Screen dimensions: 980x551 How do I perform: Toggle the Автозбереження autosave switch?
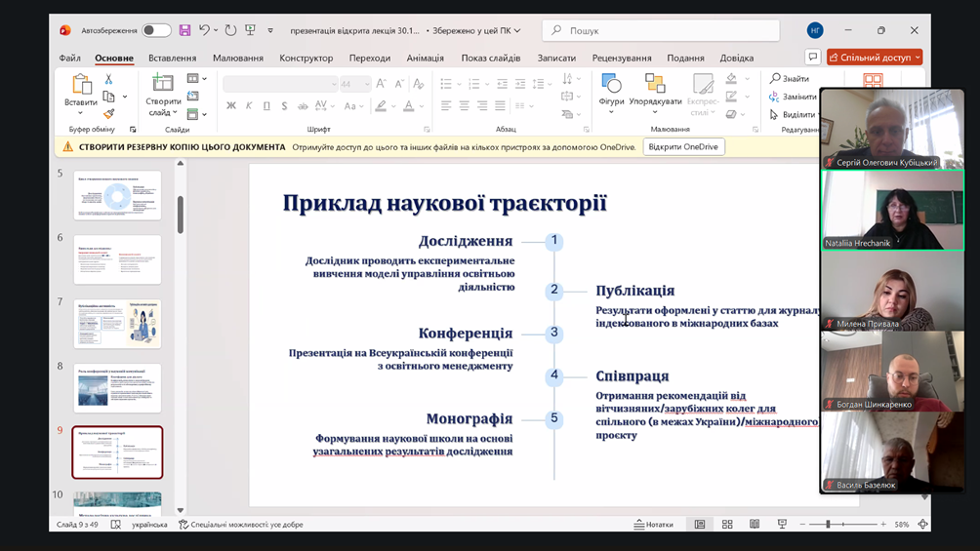click(155, 30)
